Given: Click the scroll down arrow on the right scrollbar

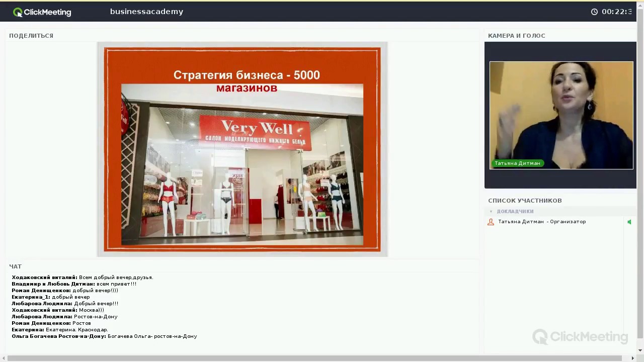Looking at the screenshot, I should tap(640, 350).
